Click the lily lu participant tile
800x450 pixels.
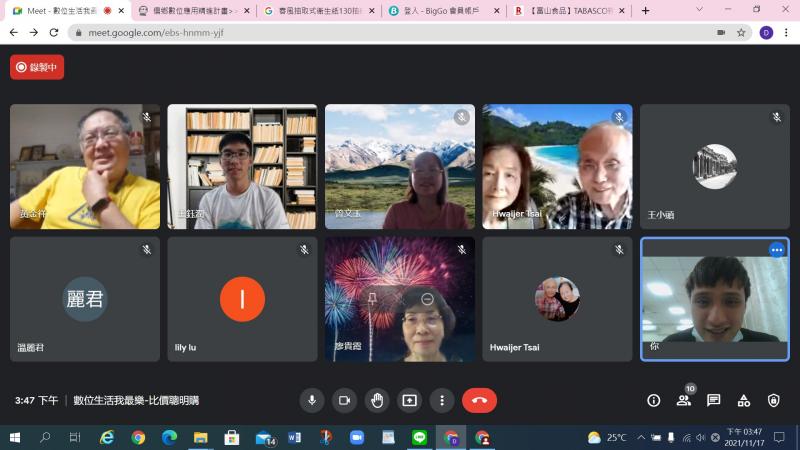pyautogui.click(x=242, y=299)
